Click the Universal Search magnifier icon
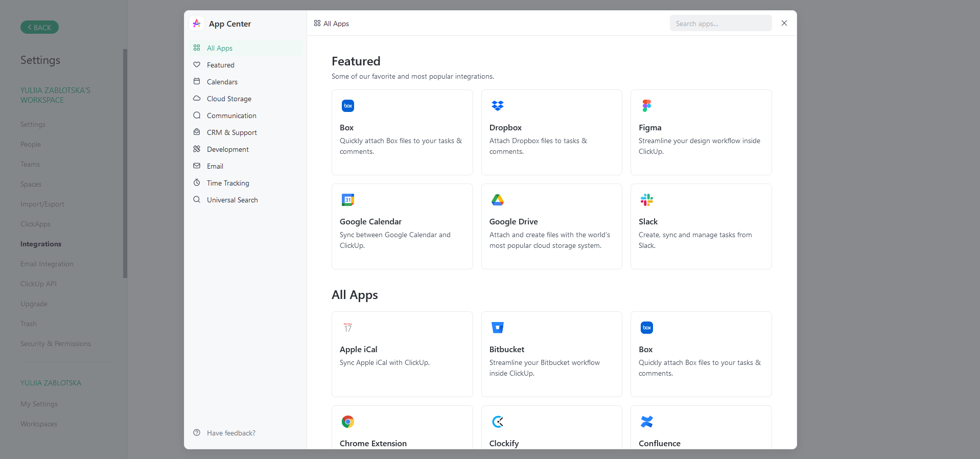Viewport: 980px width, 459px height. (197, 200)
